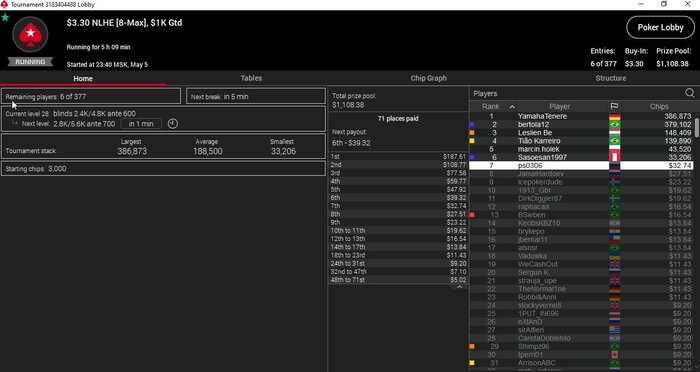
Task: Sort by the Player column header
Action: 559,106
